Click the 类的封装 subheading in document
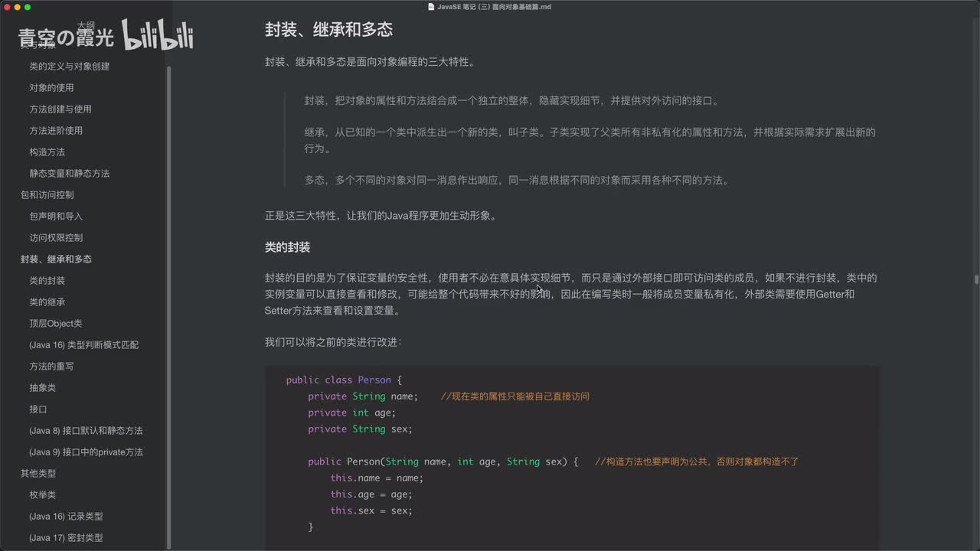 (x=287, y=247)
